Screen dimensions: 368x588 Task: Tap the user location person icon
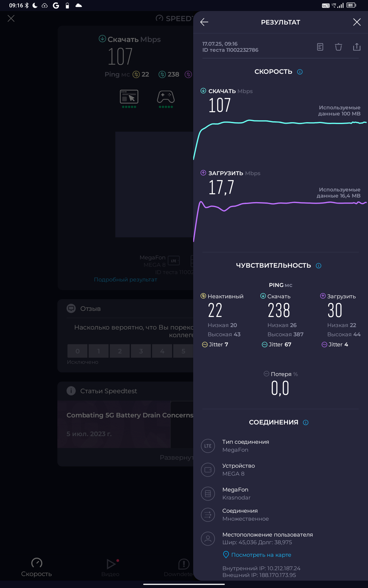click(208, 539)
